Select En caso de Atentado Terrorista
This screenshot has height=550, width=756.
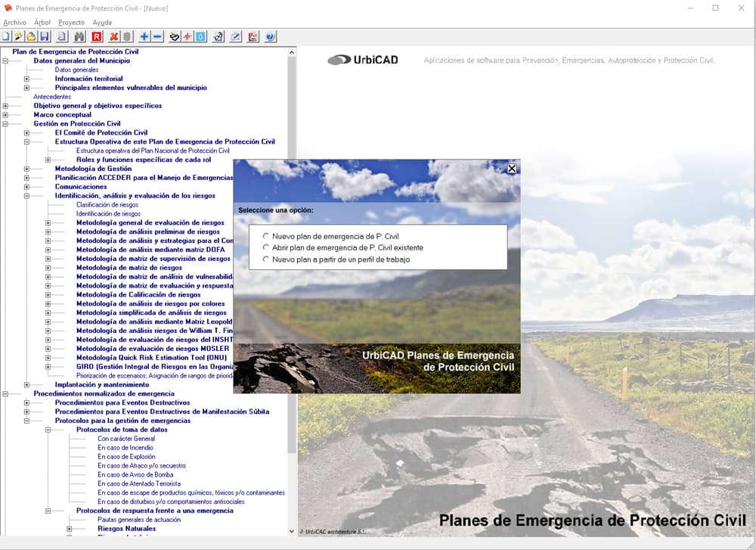[x=139, y=483]
